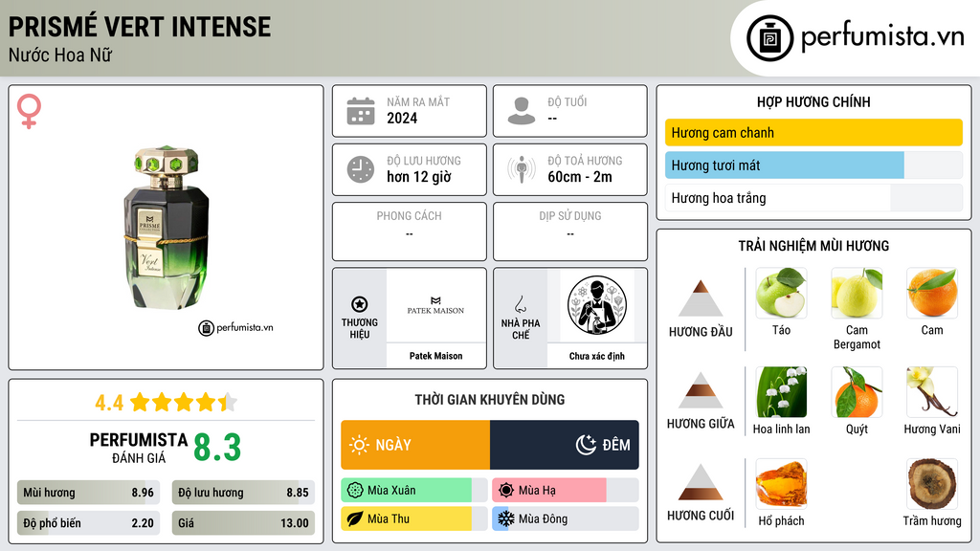980x551 pixels.
Task: Click the Perfumista 8.3 rating score
Action: coord(217,448)
